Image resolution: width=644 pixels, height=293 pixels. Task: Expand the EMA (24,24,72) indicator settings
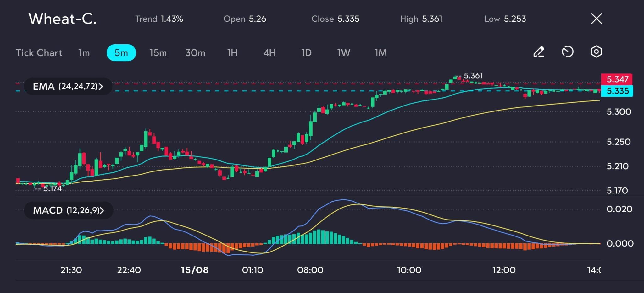68,86
